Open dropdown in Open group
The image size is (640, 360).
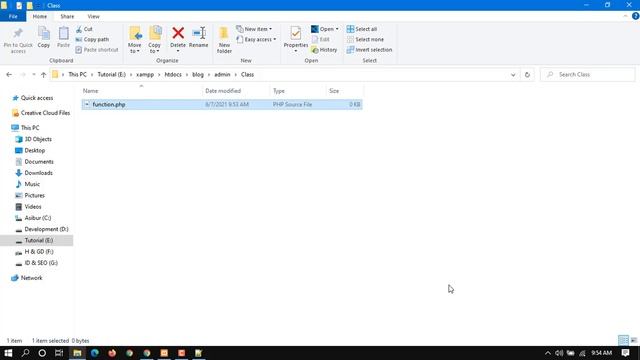[x=325, y=29]
